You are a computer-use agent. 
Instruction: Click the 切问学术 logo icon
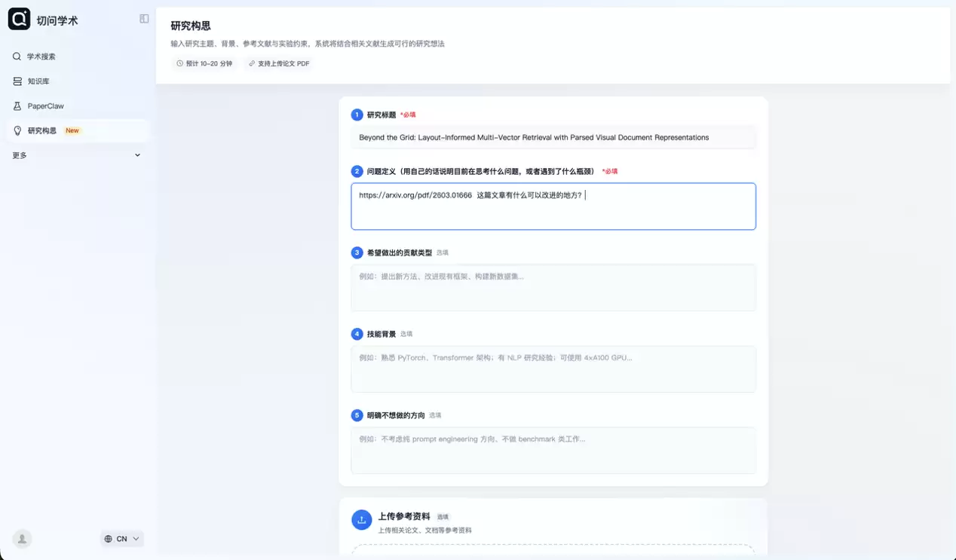tap(19, 19)
